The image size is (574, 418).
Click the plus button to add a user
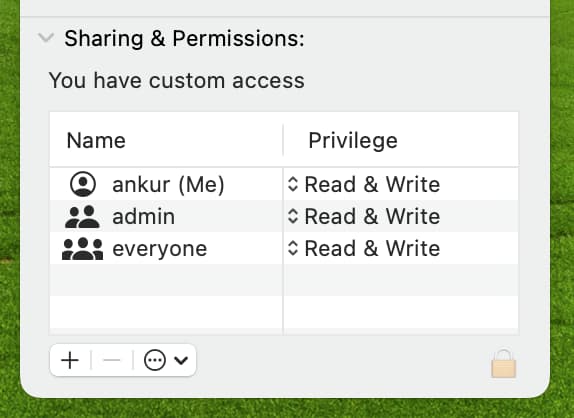(x=70, y=361)
